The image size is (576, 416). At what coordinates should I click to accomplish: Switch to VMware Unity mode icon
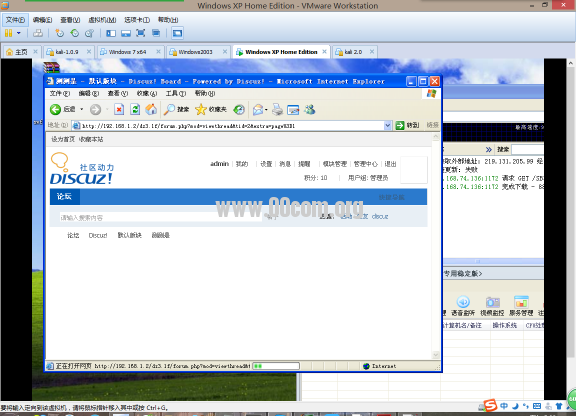(156, 33)
